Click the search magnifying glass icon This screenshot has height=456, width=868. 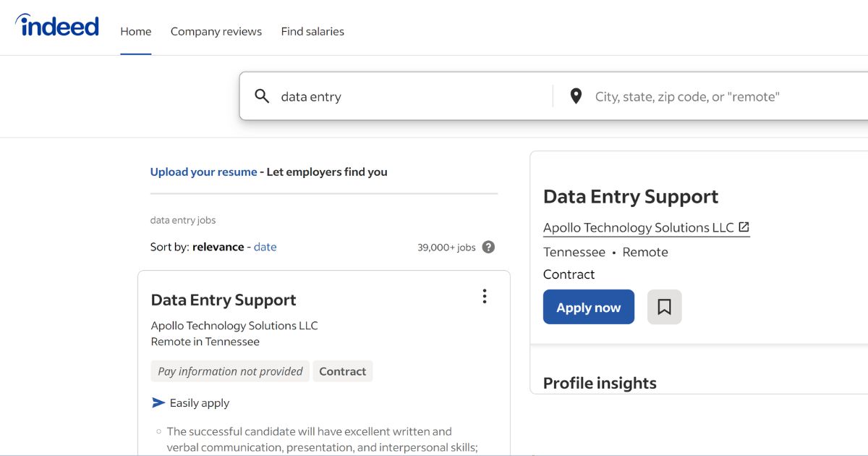click(261, 96)
